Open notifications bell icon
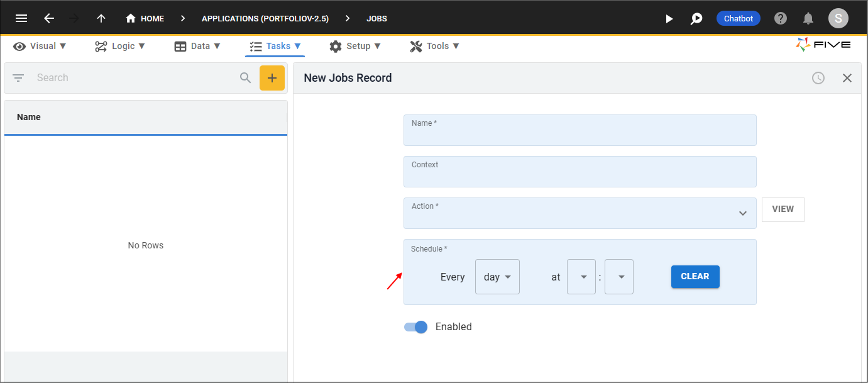The image size is (868, 383). pos(810,18)
